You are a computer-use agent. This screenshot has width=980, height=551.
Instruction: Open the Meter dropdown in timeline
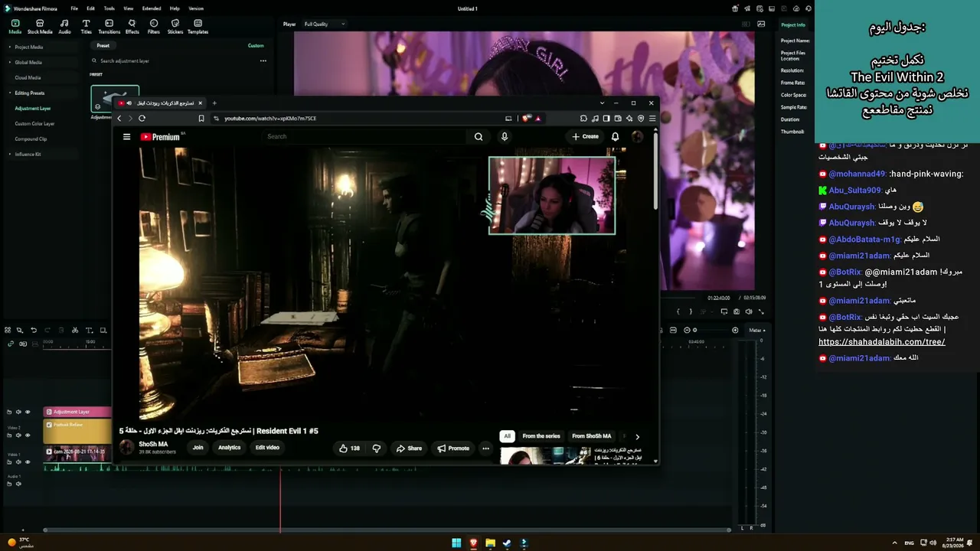coord(756,331)
